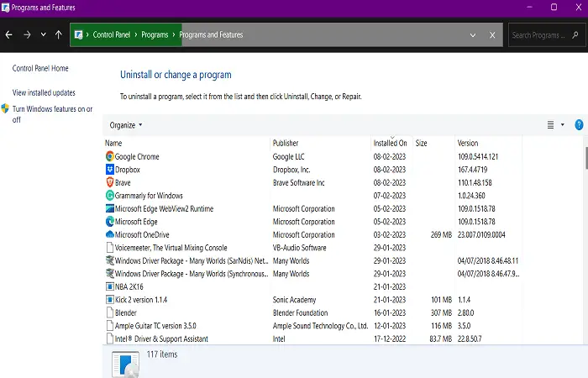Viewport: 588px width, 378px height.
Task: Open Turn Windows features on or off
Action: (52, 114)
